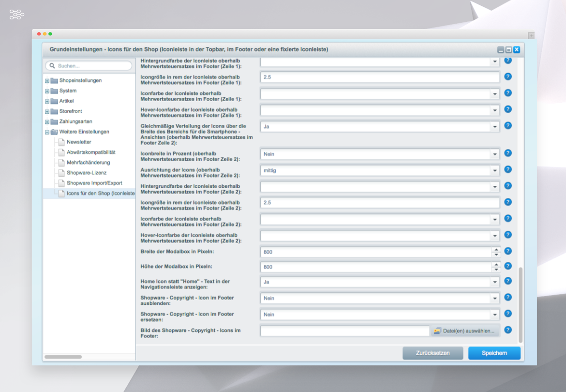Focus the Suchen search field

click(89, 66)
